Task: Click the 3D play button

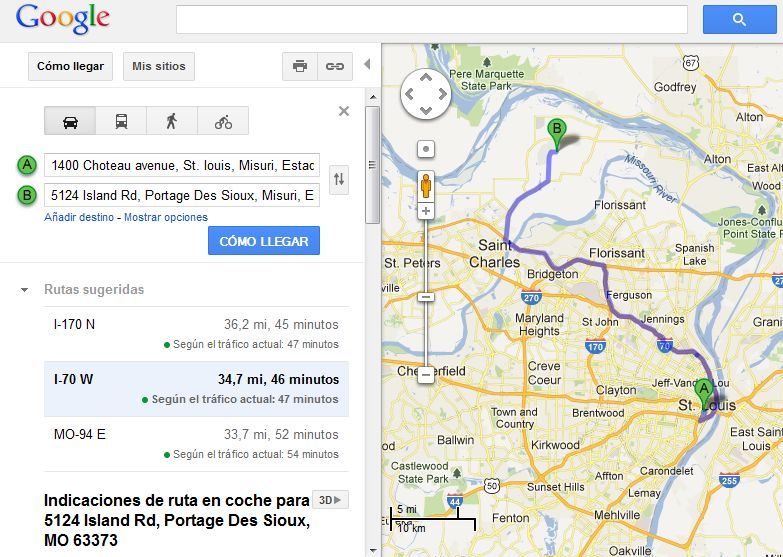Action: click(330, 500)
